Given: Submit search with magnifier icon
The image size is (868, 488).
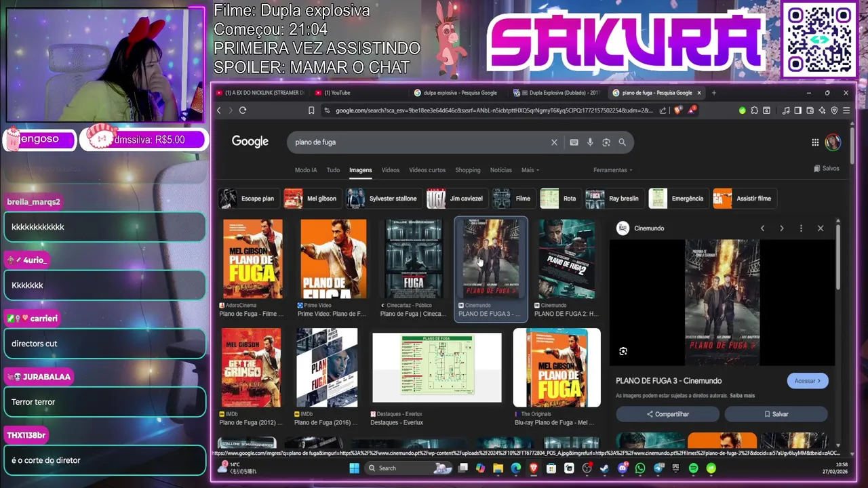Looking at the screenshot, I should (x=623, y=142).
